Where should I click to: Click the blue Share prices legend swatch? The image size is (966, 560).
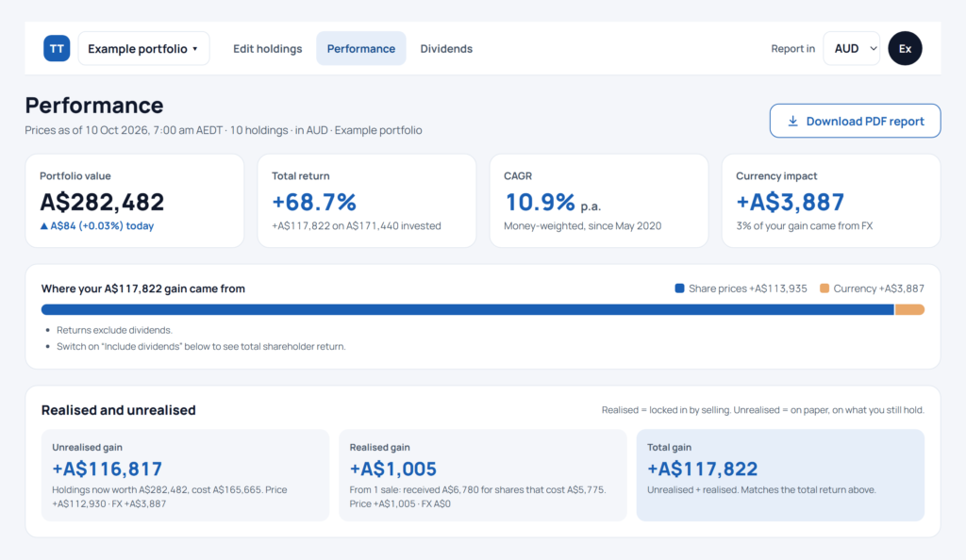679,288
